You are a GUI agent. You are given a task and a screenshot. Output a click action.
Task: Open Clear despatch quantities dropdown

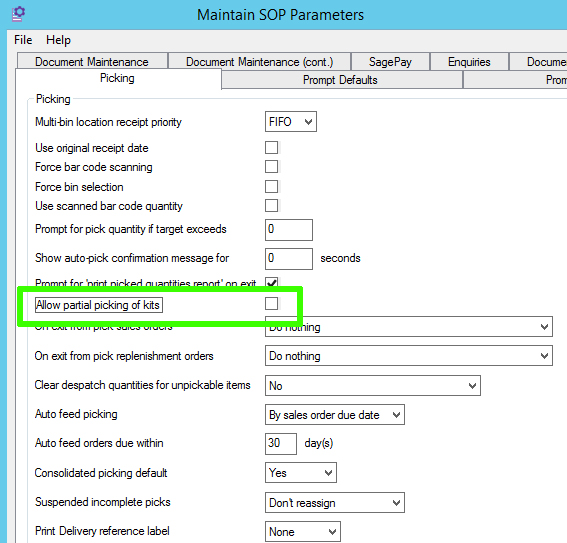[372, 385]
